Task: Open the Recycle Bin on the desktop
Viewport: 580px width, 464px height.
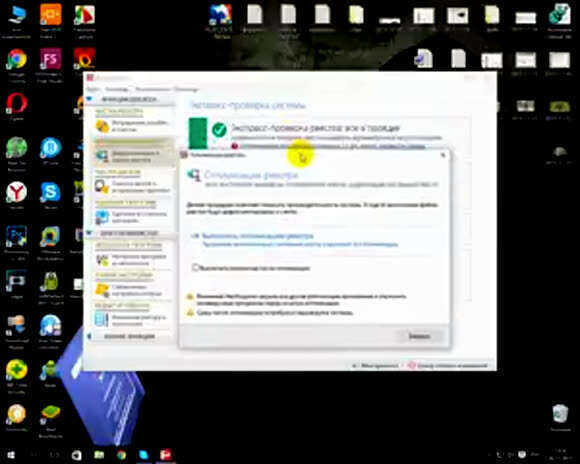Action: click(x=560, y=414)
